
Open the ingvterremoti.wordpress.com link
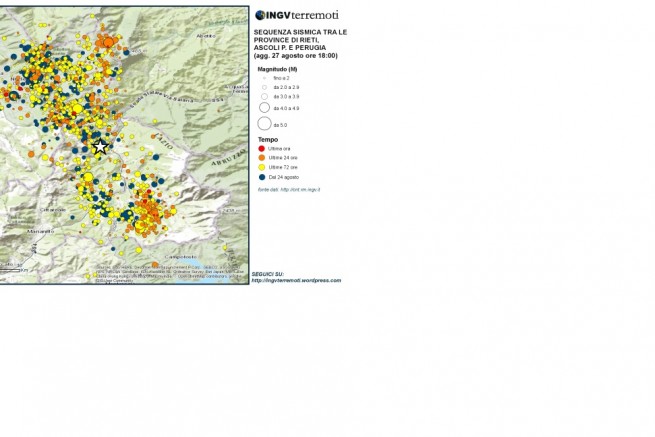297,280
